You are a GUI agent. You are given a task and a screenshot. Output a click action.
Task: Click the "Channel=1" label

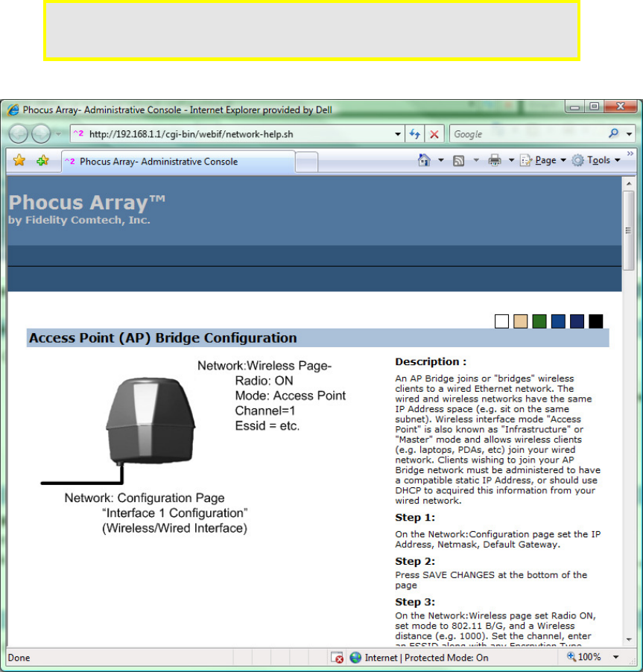(x=265, y=411)
